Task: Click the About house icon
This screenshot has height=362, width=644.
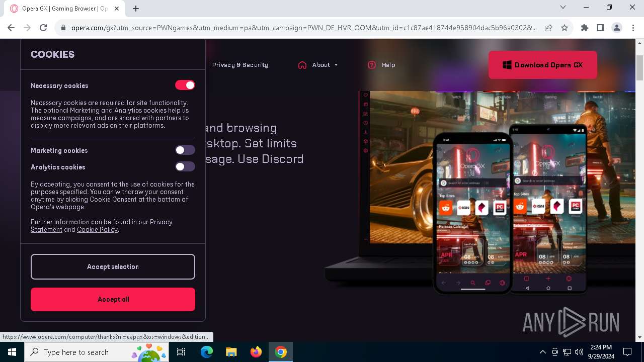Action: [x=302, y=65]
